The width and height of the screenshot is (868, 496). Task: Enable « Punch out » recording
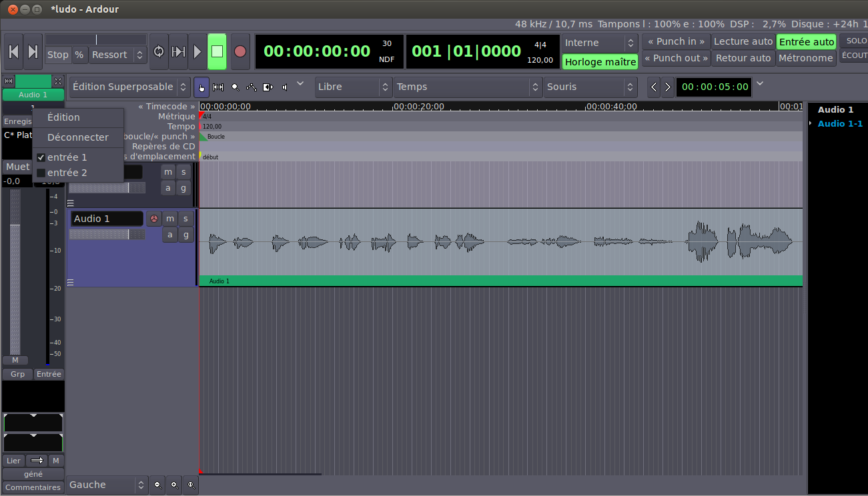[x=677, y=58]
